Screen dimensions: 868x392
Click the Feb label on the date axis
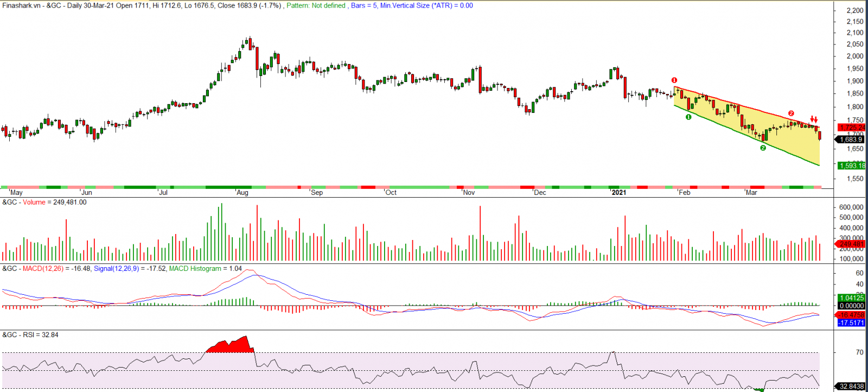click(684, 193)
